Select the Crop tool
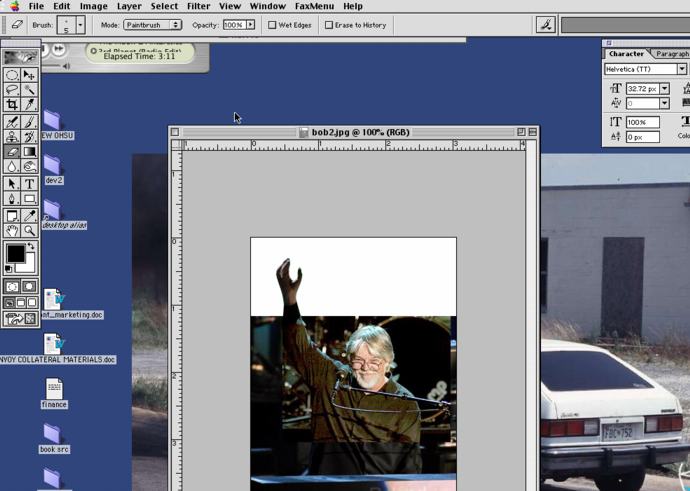Viewport: 690px width, 491px height. (x=12, y=105)
